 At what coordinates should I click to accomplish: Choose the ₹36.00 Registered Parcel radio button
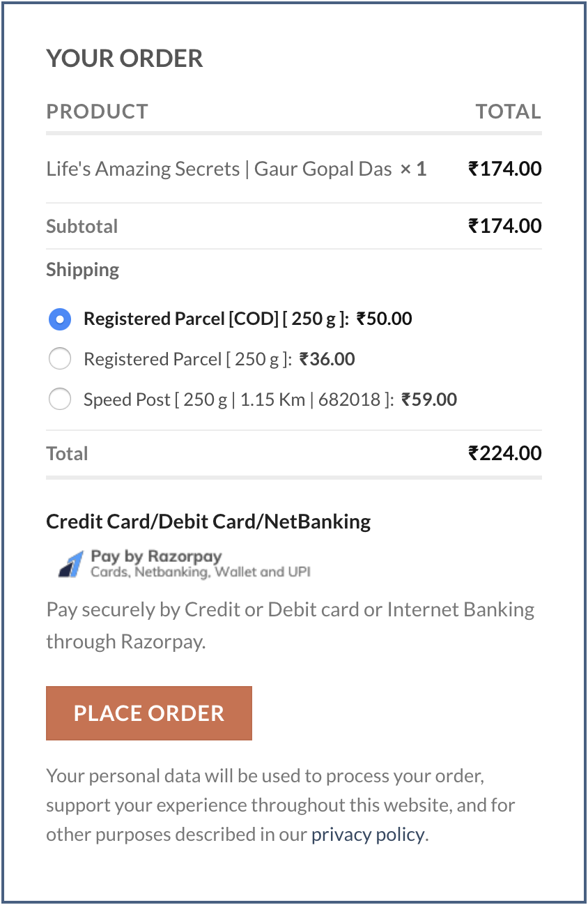click(x=60, y=360)
